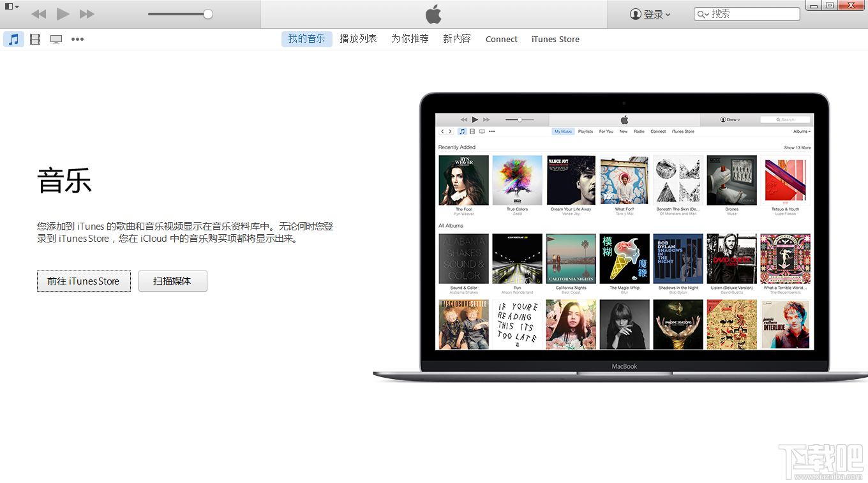Click the 扫描媒体 button
Image resolution: width=868 pixels, height=483 pixels.
(172, 281)
